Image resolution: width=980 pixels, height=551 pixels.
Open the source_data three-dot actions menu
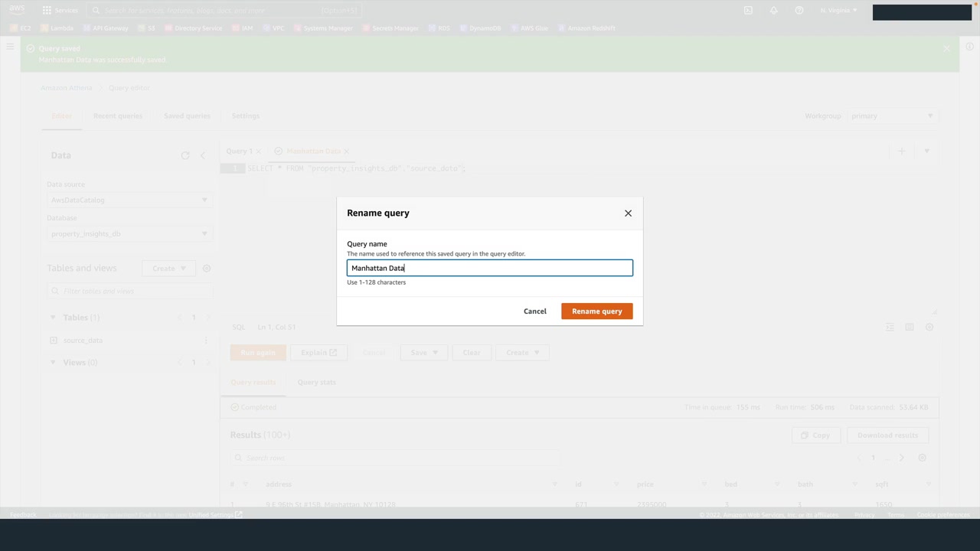click(206, 341)
